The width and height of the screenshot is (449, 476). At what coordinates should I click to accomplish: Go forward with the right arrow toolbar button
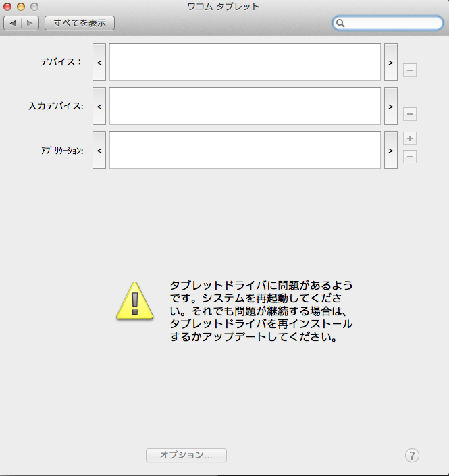click(x=30, y=23)
